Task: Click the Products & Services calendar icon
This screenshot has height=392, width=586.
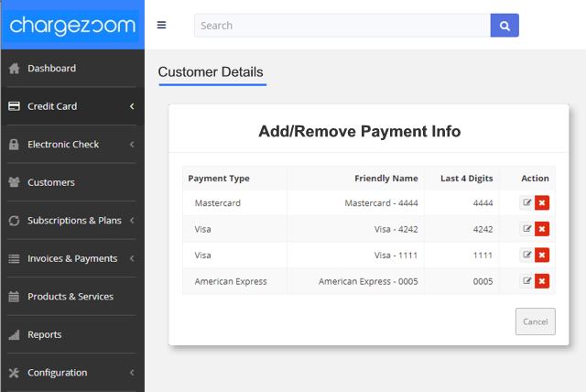Action: click(14, 297)
